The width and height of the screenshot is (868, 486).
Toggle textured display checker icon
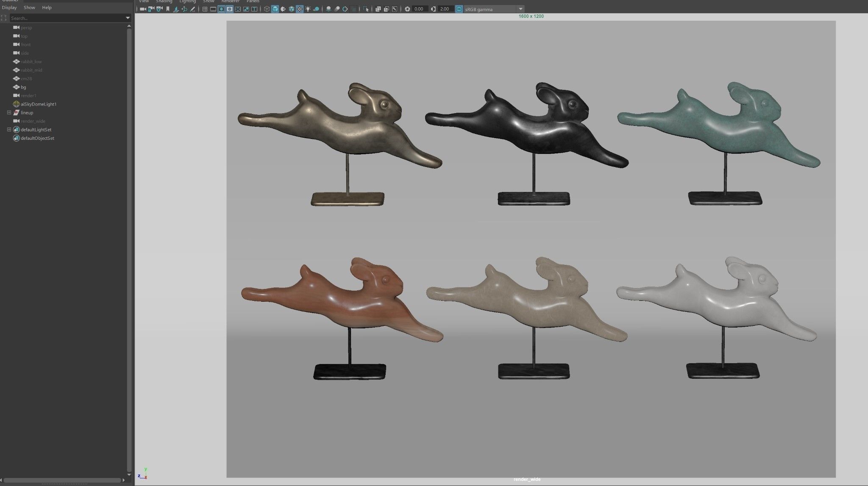(300, 9)
